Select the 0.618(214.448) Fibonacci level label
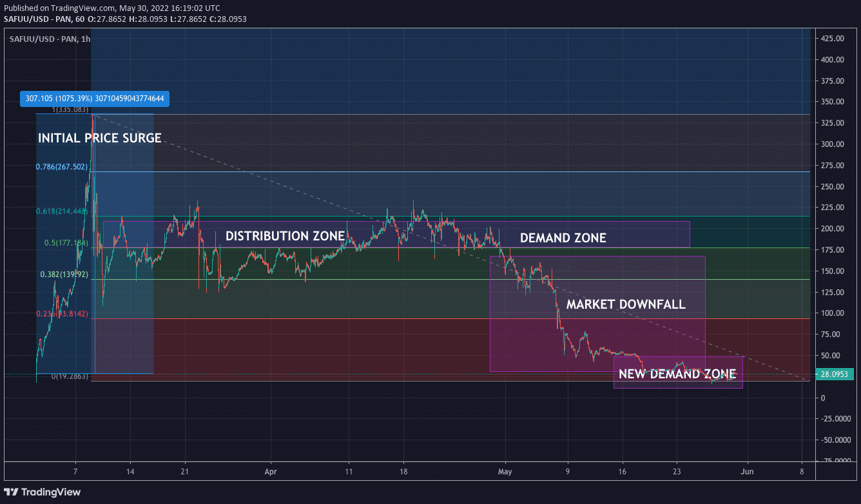The height and width of the screenshot is (504, 861). (62, 211)
